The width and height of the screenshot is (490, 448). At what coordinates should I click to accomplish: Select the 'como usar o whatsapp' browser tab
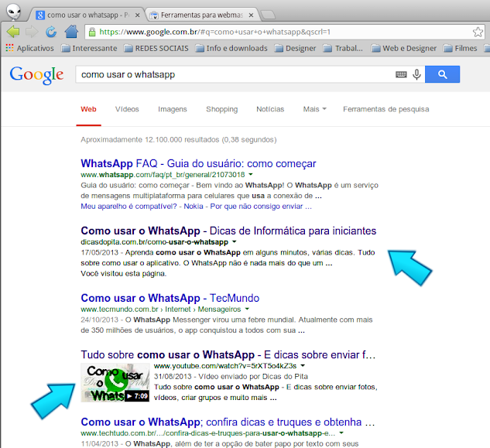tap(87, 15)
